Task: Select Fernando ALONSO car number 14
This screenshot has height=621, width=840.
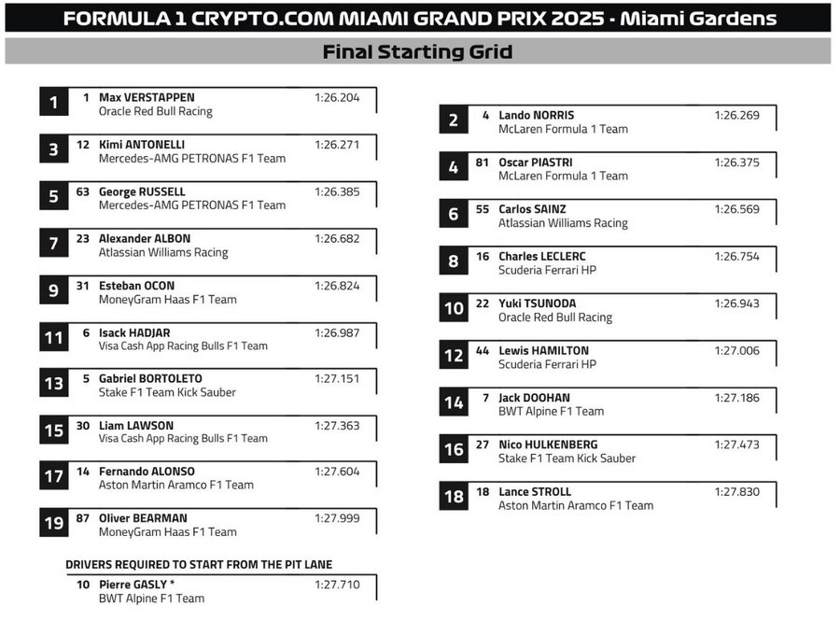Action: pyautogui.click(x=83, y=472)
